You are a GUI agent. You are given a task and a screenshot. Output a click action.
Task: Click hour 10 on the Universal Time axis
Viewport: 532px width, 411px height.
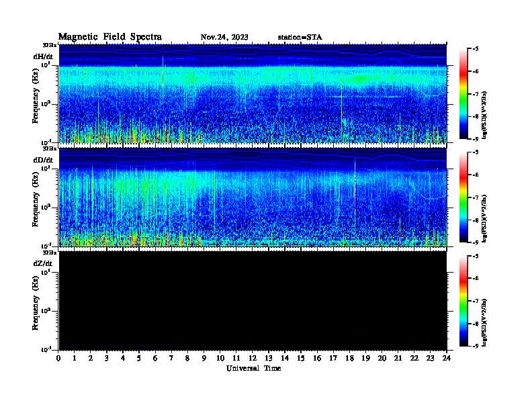220,359
